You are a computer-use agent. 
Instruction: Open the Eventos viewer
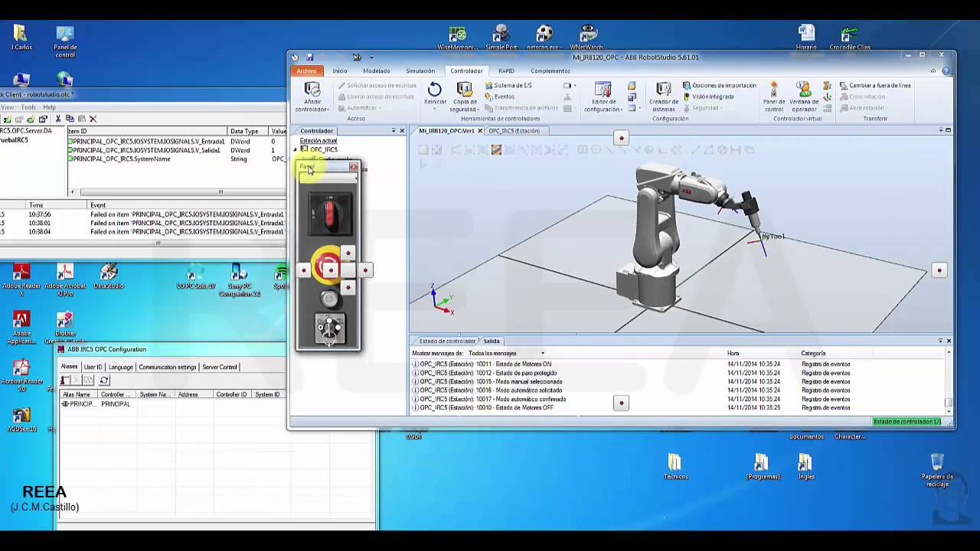(499, 96)
